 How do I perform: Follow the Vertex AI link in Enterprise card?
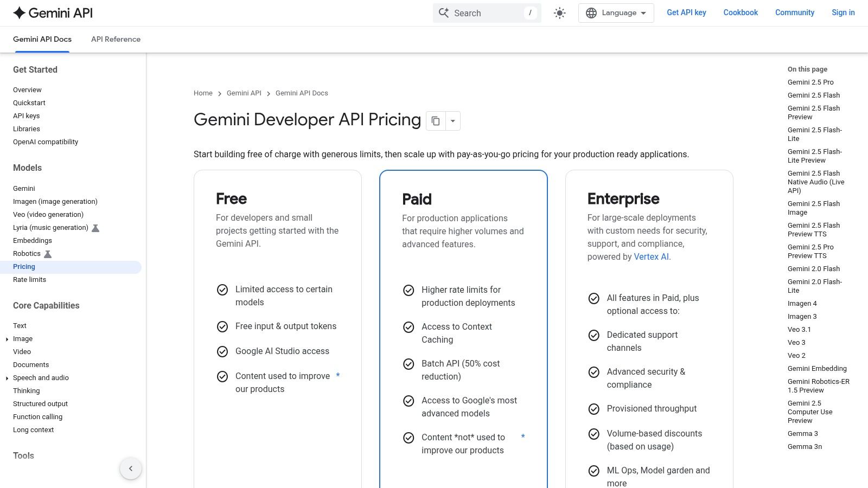pos(650,256)
